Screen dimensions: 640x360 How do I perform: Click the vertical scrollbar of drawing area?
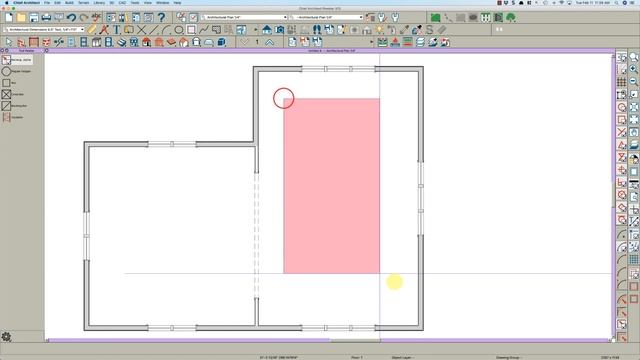click(613, 196)
